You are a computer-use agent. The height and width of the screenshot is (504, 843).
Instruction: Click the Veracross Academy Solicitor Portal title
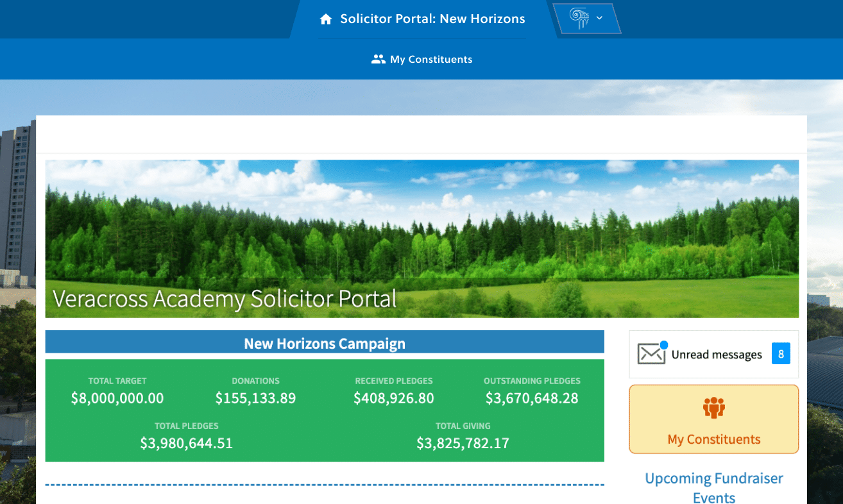tap(225, 298)
